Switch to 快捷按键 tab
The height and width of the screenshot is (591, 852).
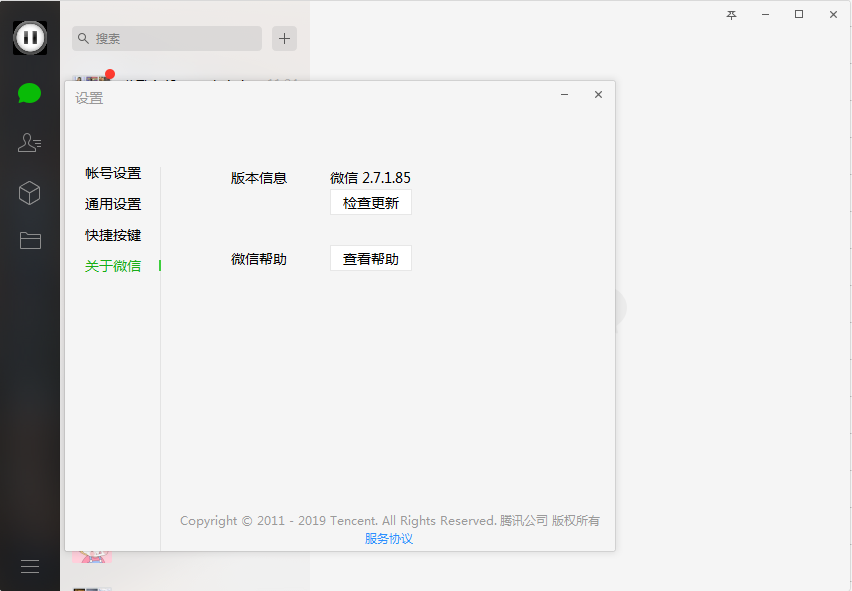coord(113,235)
